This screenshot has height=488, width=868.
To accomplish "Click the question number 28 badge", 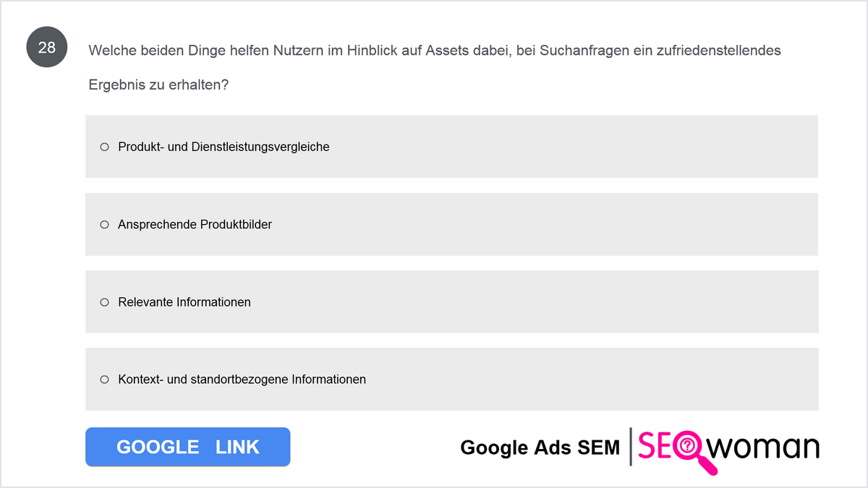I will 46,48.
